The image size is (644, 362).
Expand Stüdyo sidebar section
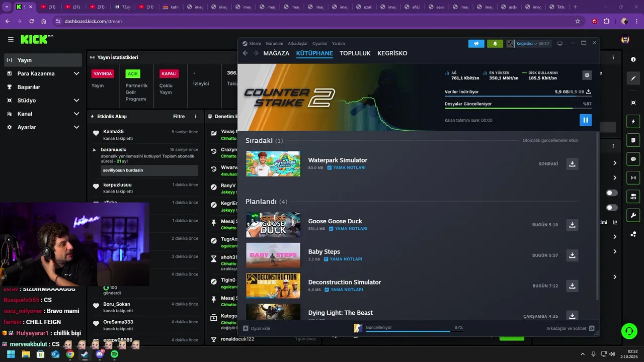(x=76, y=101)
